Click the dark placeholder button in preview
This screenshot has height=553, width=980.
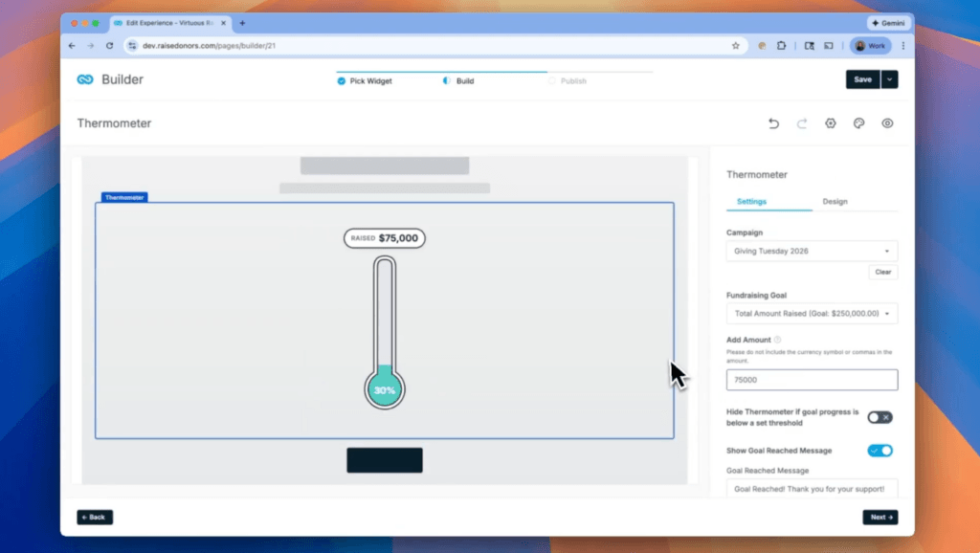click(385, 460)
